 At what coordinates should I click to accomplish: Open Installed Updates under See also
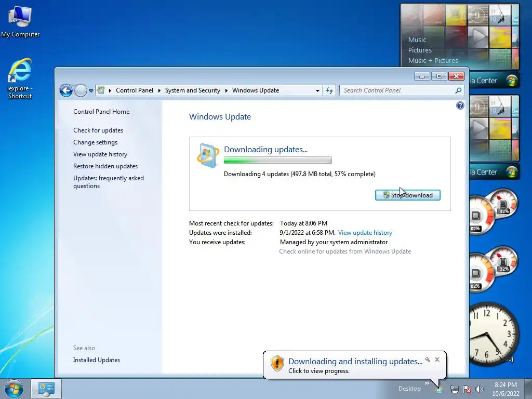(96, 360)
